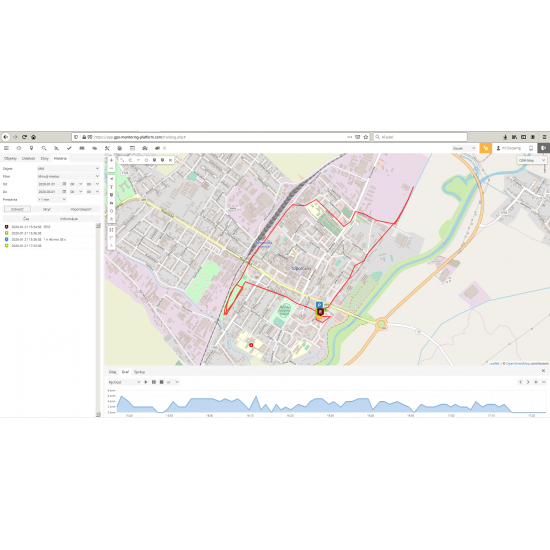Open the browser hamburger menu

544,137
